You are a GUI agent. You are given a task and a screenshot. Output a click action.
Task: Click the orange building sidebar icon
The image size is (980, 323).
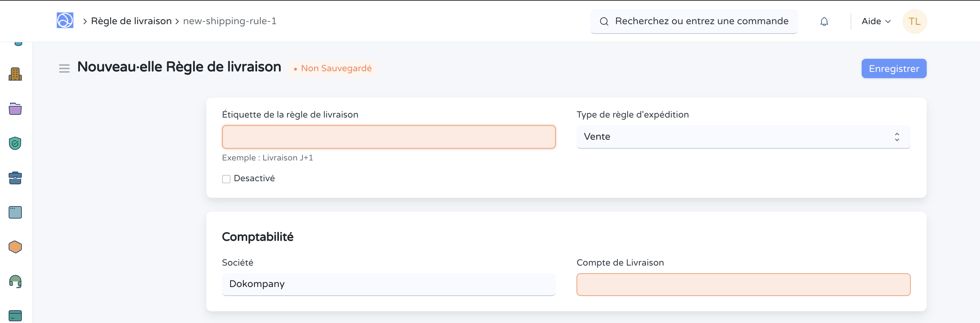click(x=15, y=74)
